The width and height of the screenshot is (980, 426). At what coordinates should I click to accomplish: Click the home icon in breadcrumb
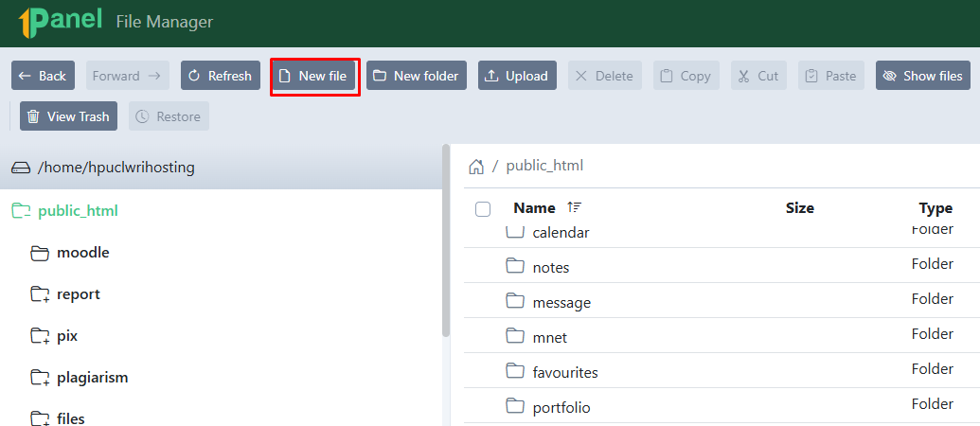[x=476, y=167]
